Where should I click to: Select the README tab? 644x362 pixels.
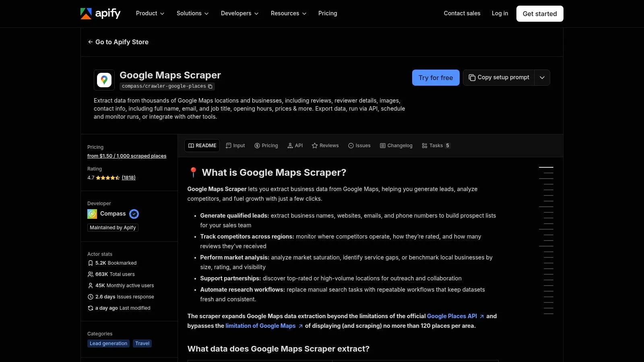202,146
